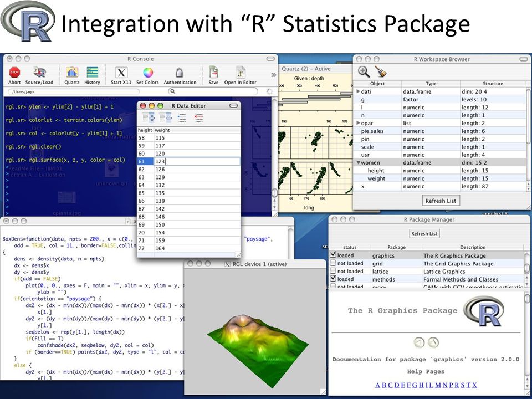Click the Authentication padlock icon
Image resolution: width=532 pixels, height=399 pixels.
180,72
